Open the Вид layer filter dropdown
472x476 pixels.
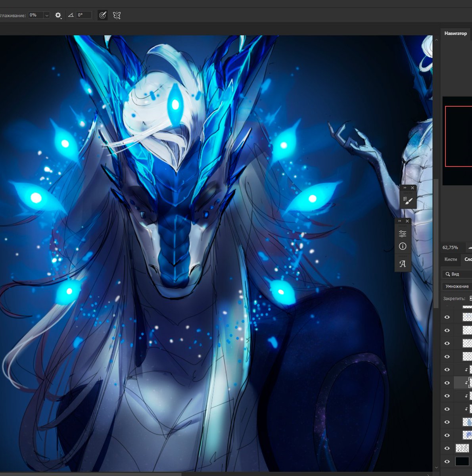457,274
